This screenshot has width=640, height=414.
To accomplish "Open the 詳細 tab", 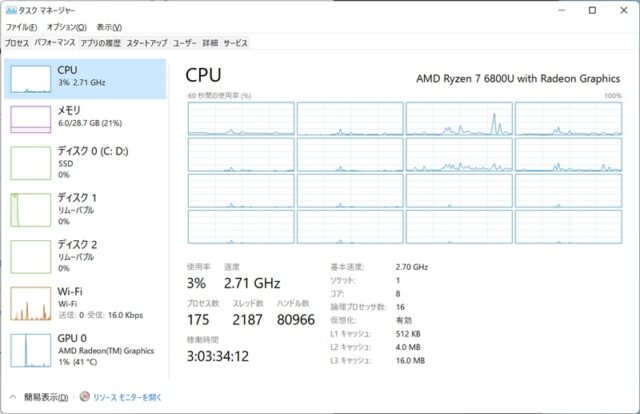I will (210, 44).
